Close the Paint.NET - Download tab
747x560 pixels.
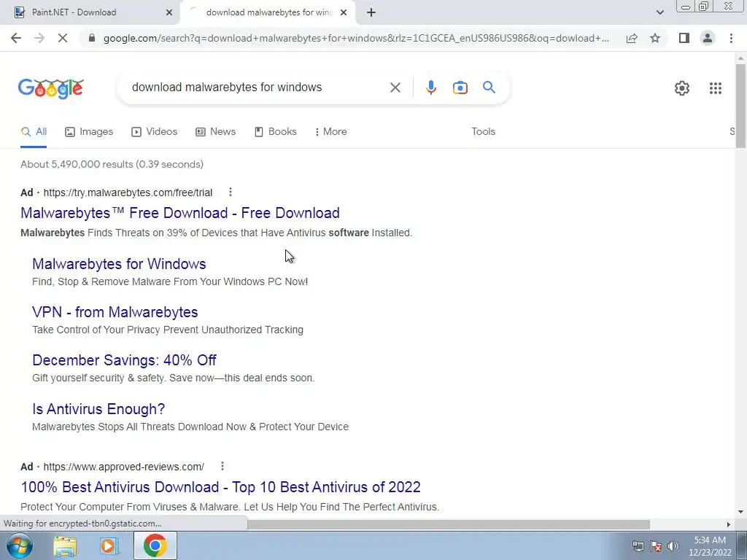[169, 12]
